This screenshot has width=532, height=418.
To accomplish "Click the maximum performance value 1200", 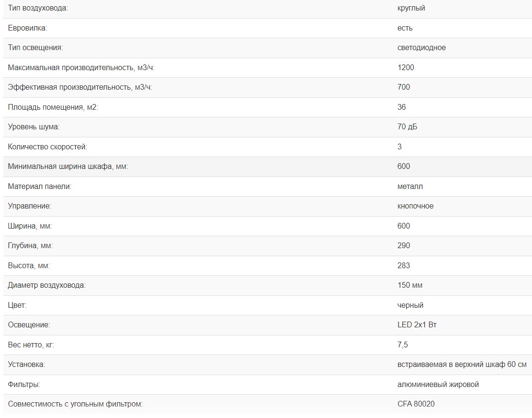I will click(x=406, y=68).
